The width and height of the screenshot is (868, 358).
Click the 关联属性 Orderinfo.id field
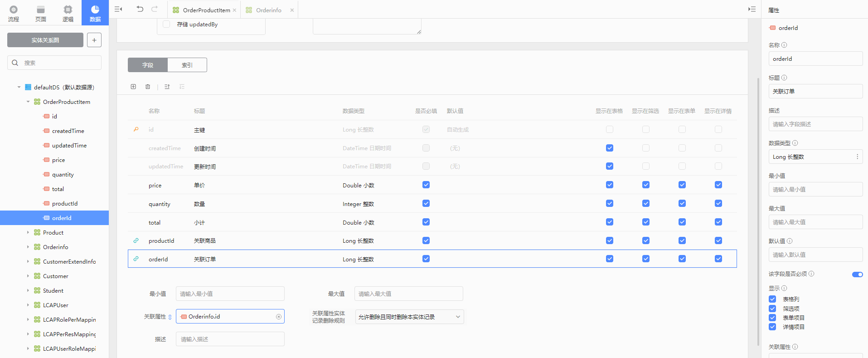coord(230,316)
